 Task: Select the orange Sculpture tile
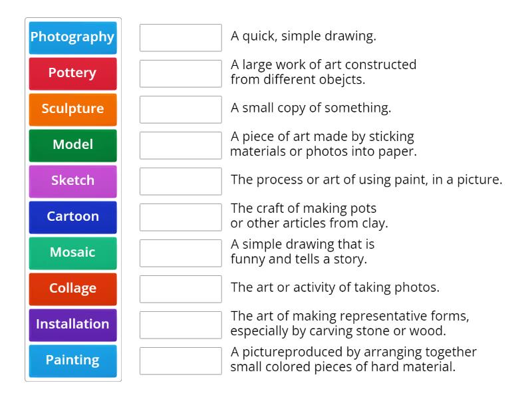73,110
